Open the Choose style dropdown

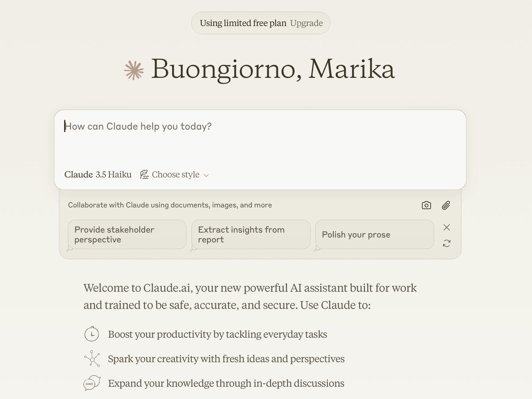(174, 175)
